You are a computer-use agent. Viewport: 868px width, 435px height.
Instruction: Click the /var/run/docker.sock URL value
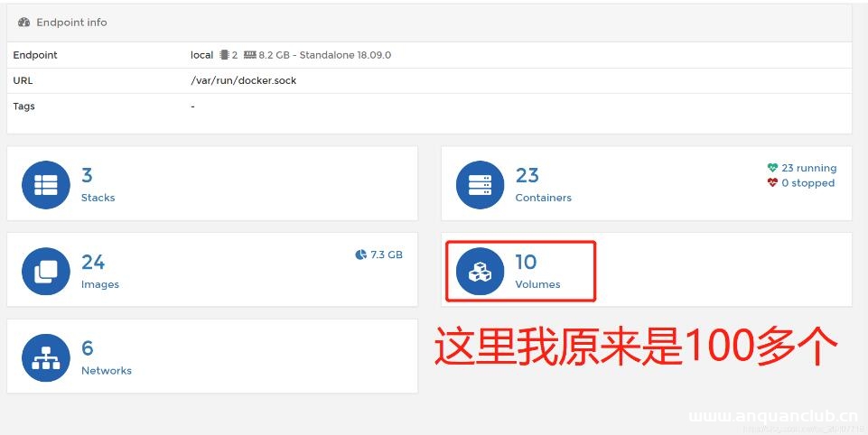tap(244, 80)
